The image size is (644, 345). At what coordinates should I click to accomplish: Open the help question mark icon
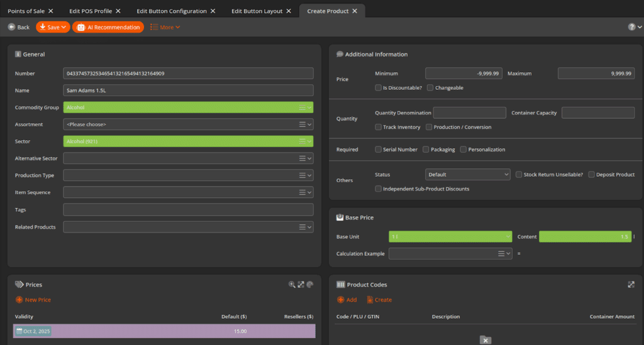tap(631, 27)
